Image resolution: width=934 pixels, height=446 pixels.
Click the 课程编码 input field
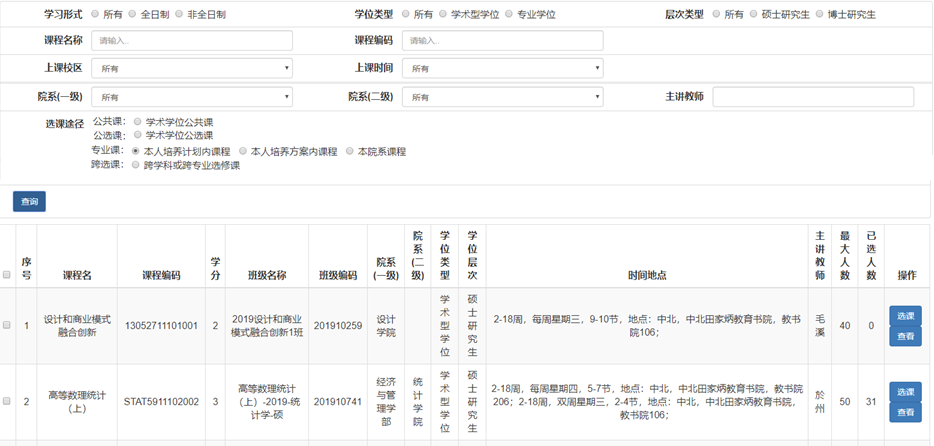click(502, 41)
